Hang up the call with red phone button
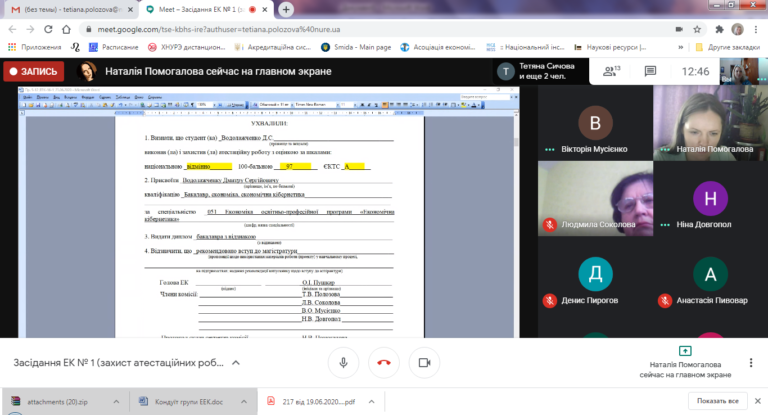This screenshot has height=415, width=768. (x=384, y=363)
